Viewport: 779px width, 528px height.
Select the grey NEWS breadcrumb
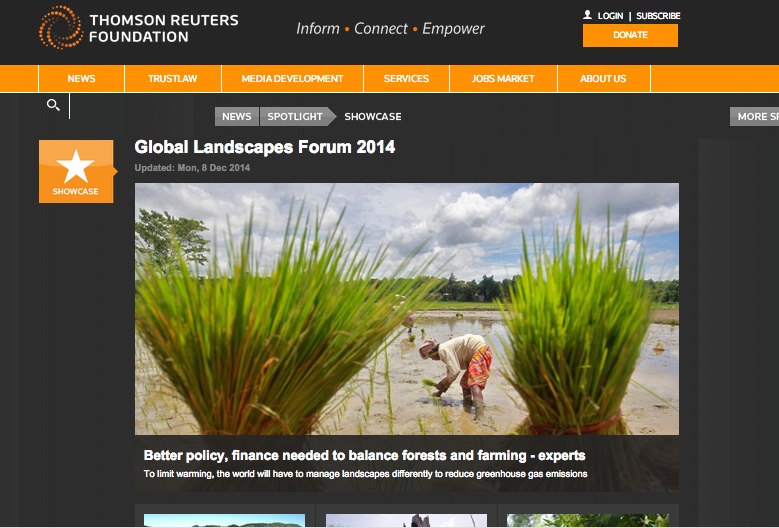(x=236, y=116)
